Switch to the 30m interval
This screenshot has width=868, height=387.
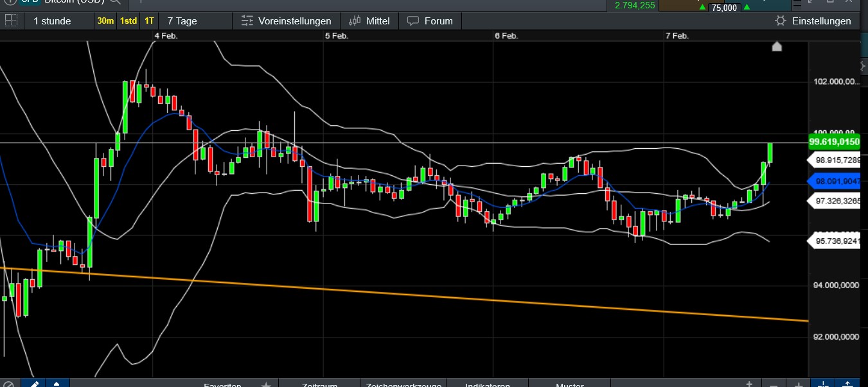coord(105,21)
